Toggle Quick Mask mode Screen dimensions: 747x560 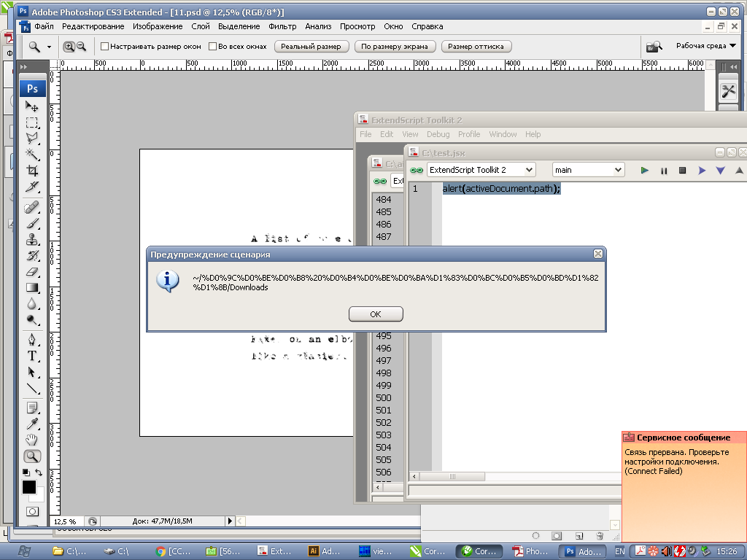click(x=32, y=511)
